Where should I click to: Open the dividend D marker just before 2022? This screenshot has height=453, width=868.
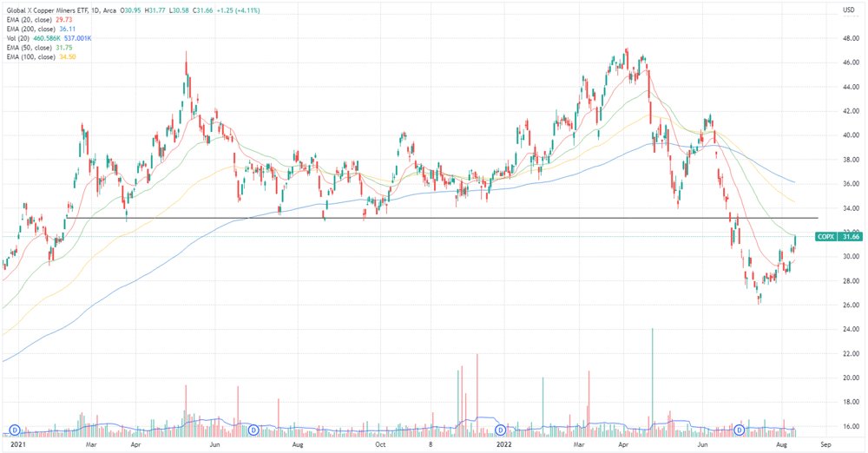[x=501, y=430]
